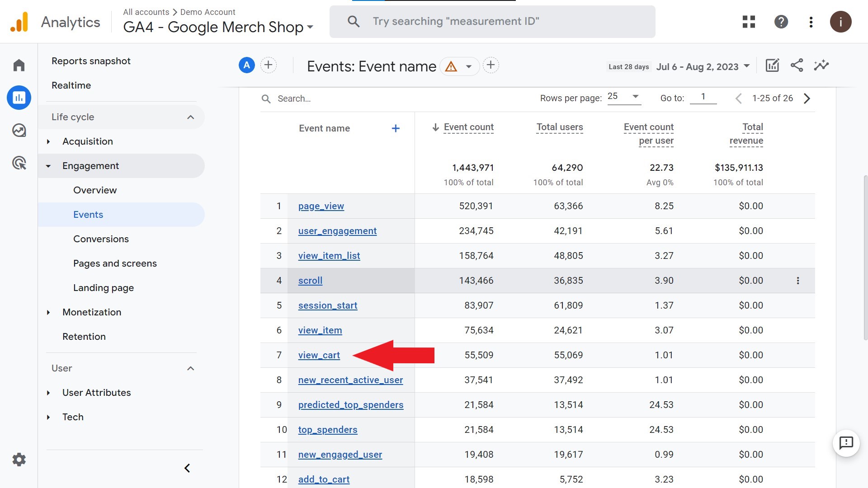This screenshot has height=488, width=868.
Task: Go to next page of table
Action: coord(807,99)
